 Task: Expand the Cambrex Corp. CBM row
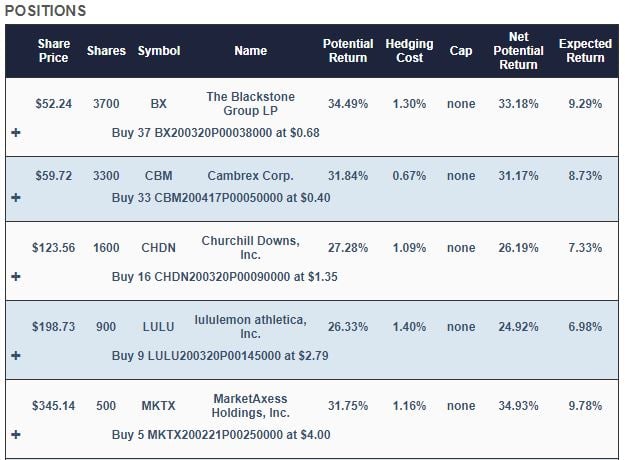[16, 197]
